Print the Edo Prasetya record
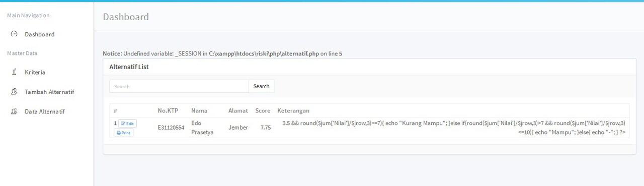Image resolution: width=644 pixels, height=186 pixels. tap(123, 133)
